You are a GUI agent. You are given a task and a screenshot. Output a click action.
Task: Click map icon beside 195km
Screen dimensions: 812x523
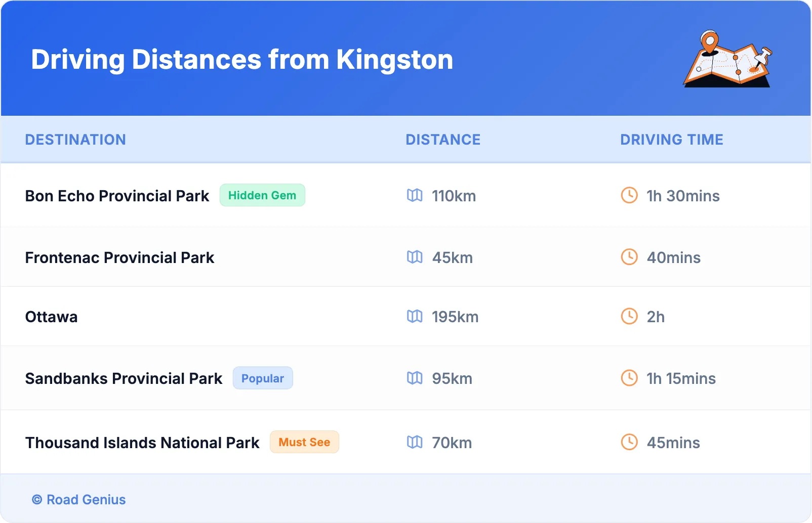(x=415, y=316)
